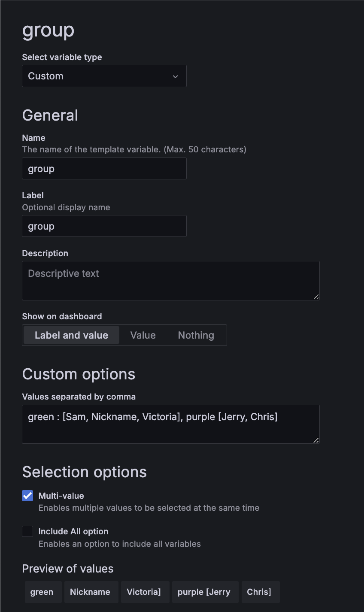Enable the Include All option checkbox
Screen dimensions: 364x612
tap(27, 531)
